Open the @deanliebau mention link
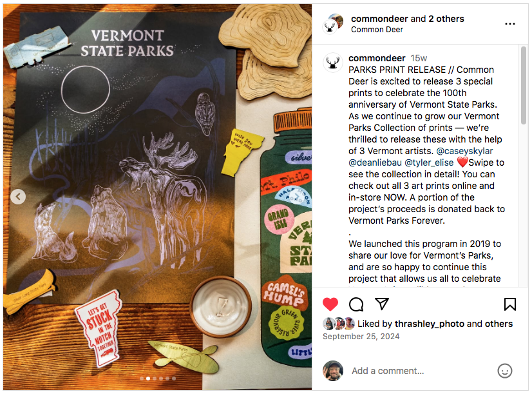The height and width of the screenshot is (394, 532). tap(375, 163)
